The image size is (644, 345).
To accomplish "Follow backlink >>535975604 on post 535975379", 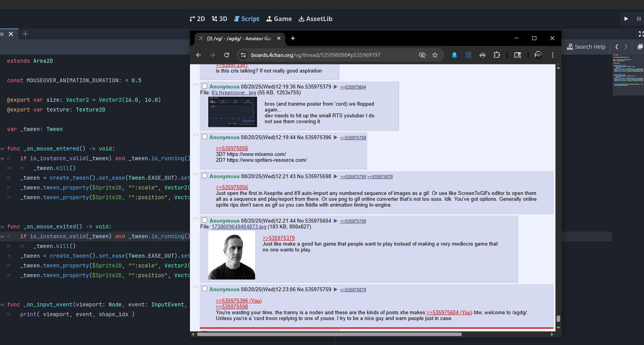I will pos(353,87).
